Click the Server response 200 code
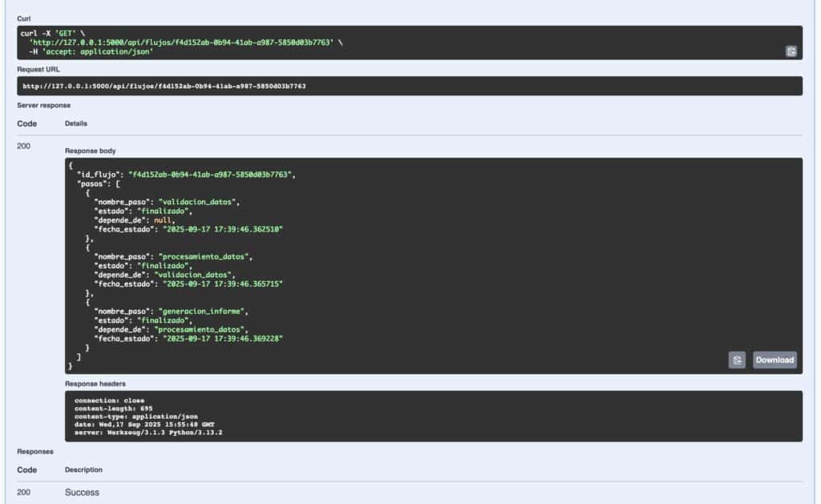Viewport: 821px width, 504px height. pyautogui.click(x=23, y=145)
